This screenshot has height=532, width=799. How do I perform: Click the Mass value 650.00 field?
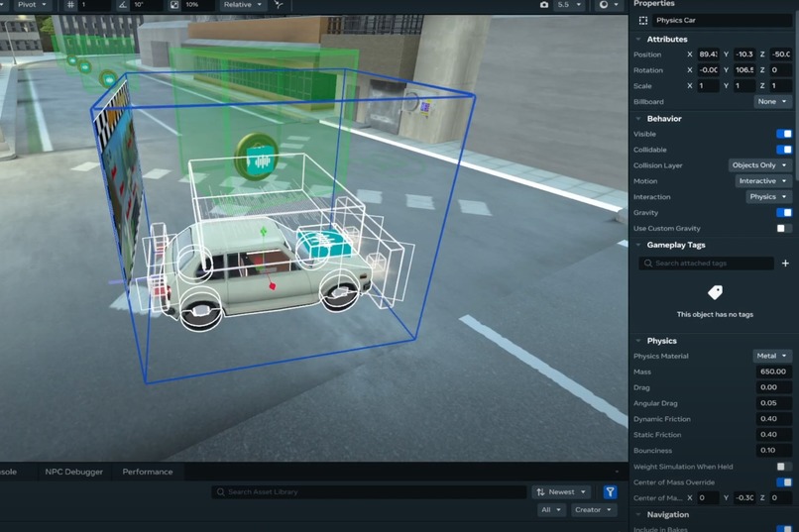pyautogui.click(x=773, y=372)
